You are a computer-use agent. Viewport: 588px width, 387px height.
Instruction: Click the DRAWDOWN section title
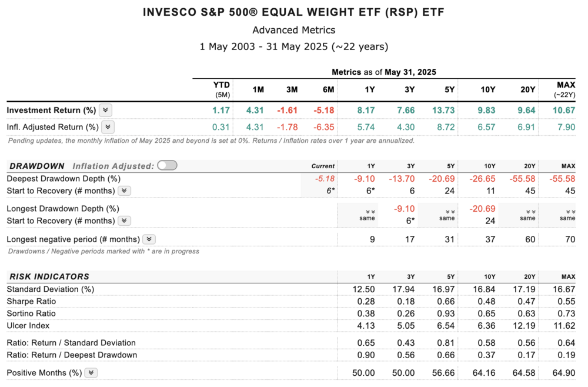[36, 166]
